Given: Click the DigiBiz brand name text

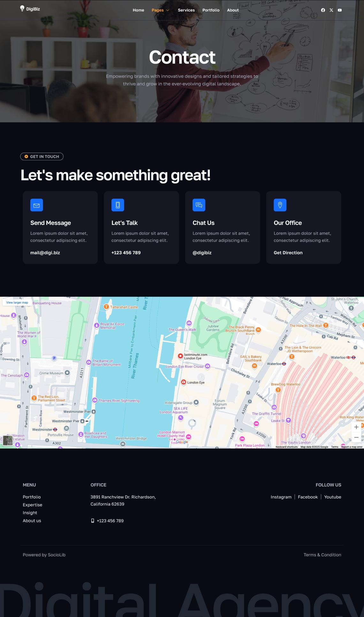Looking at the screenshot, I should [x=33, y=9].
